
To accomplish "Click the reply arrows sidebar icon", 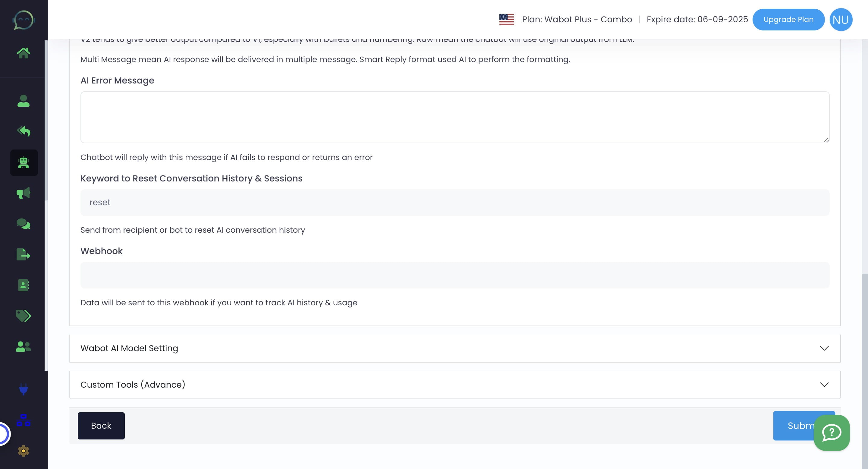I will tap(24, 131).
